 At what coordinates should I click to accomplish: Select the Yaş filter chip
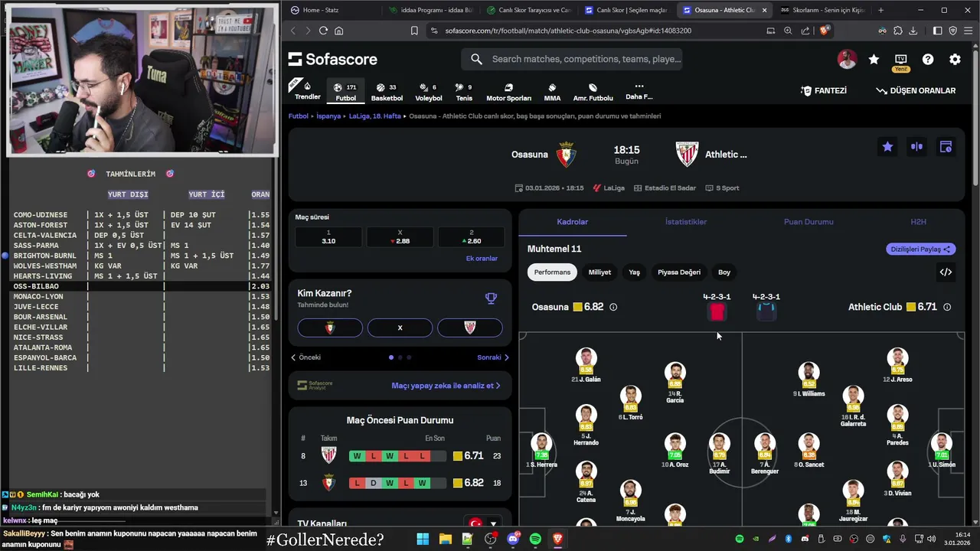coord(634,272)
